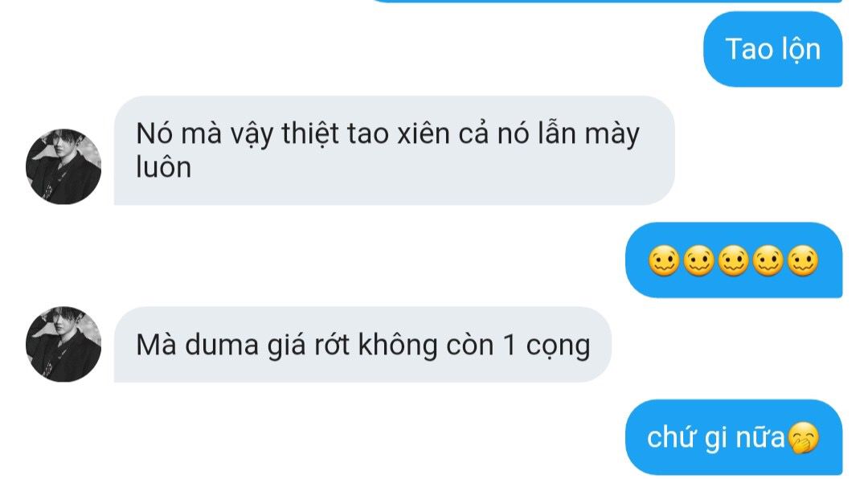
Task: Tap the word 'mày' in the first grey bubble
Action: 612,136
